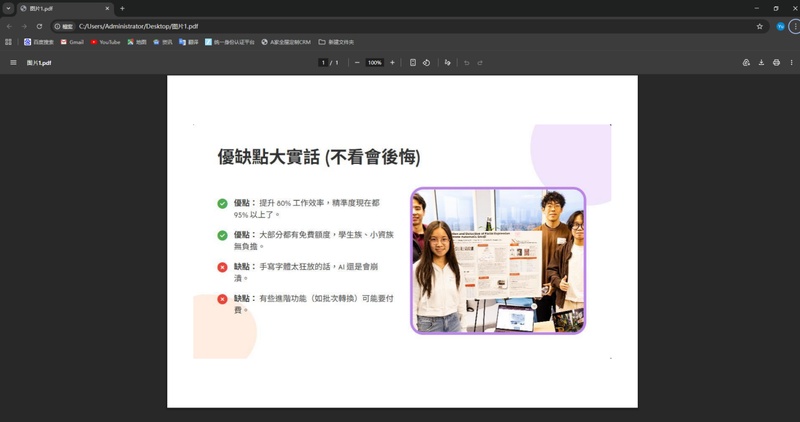Image resolution: width=800 pixels, height=422 pixels.
Task: Go back with the browser back arrow
Action: pos(9,26)
